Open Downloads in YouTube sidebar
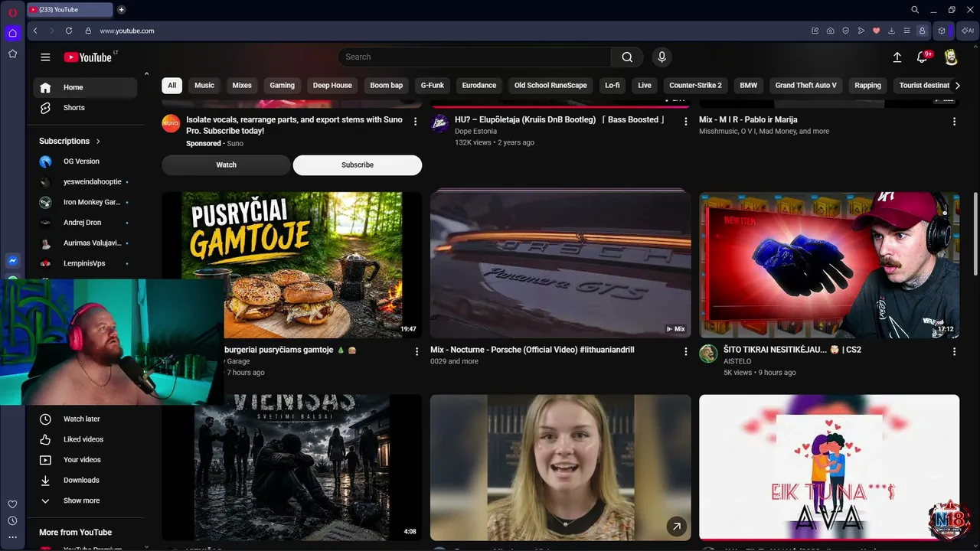 tap(86, 481)
